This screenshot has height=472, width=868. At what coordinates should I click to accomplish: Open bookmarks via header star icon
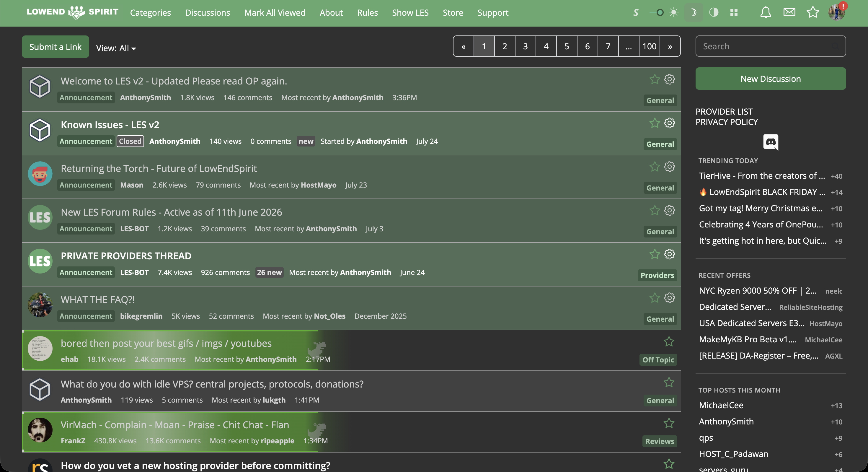click(813, 12)
